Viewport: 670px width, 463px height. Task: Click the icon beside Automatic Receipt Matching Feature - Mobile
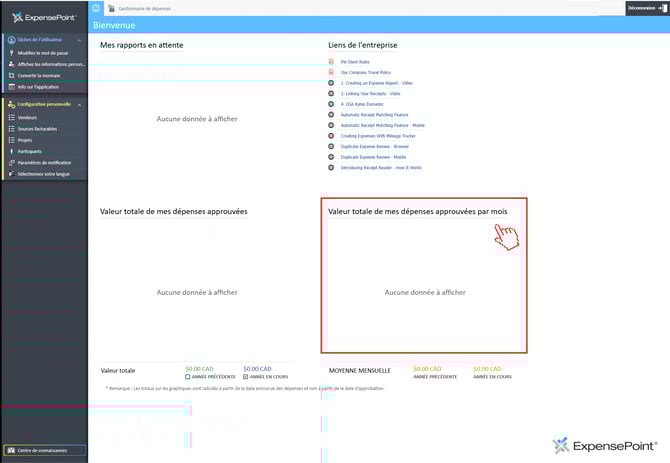click(x=331, y=125)
